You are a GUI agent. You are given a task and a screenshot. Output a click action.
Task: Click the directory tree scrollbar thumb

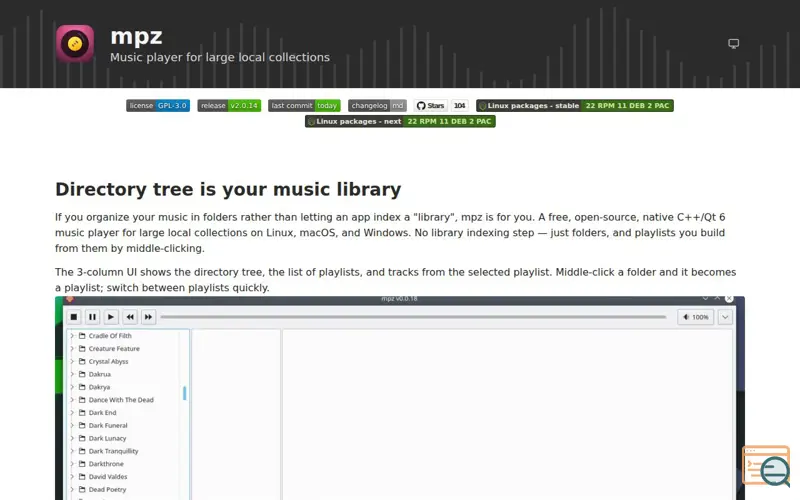pyautogui.click(x=184, y=393)
